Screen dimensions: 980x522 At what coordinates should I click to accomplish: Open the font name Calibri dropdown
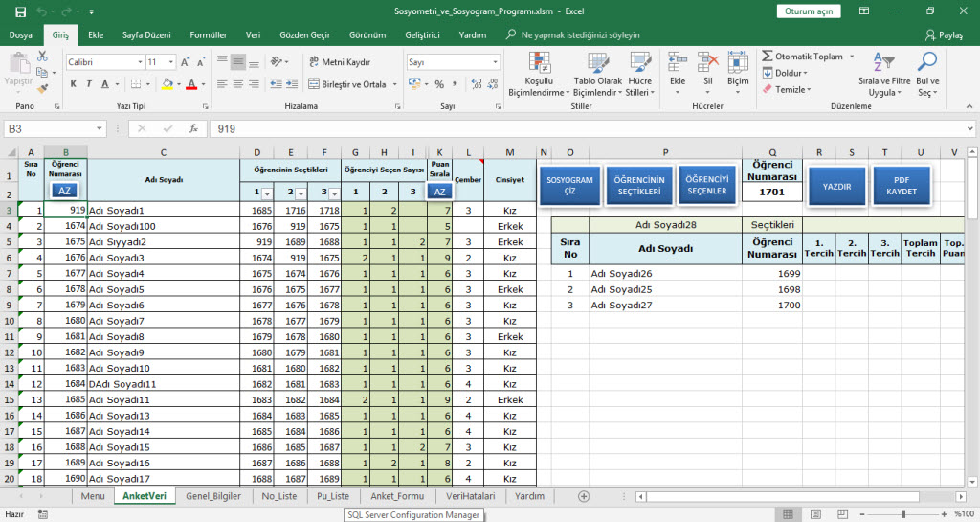[141, 62]
